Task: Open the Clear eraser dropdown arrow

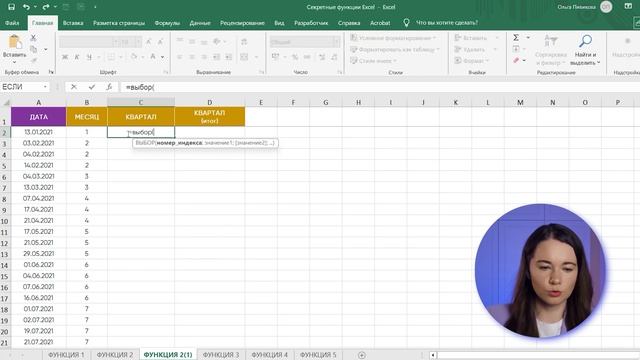Action: point(524,60)
